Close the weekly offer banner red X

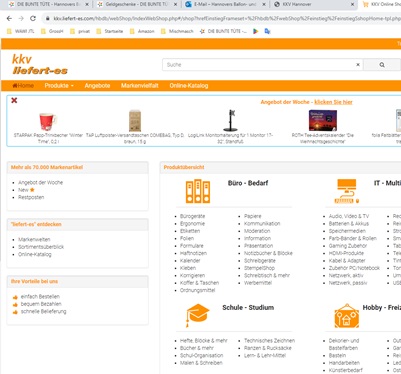(x=14, y=100)
